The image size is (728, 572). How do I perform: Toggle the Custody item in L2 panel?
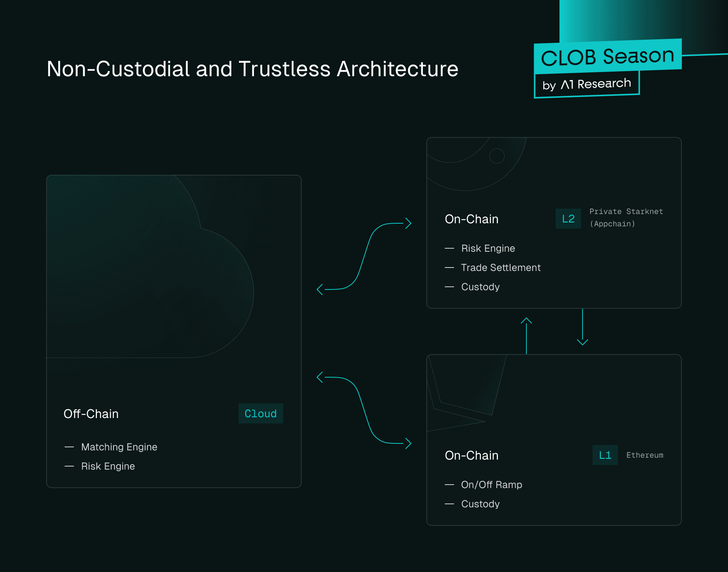coord(480,287)
